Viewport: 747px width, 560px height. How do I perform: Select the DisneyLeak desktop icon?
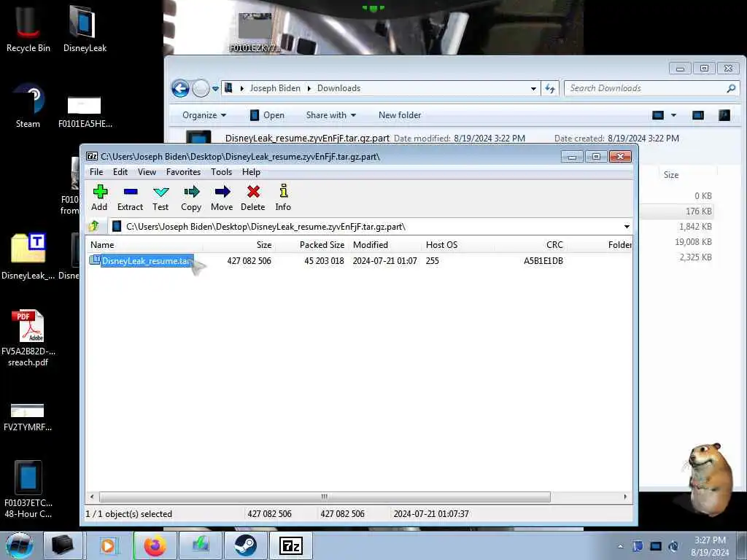click(x=85, y=29)
